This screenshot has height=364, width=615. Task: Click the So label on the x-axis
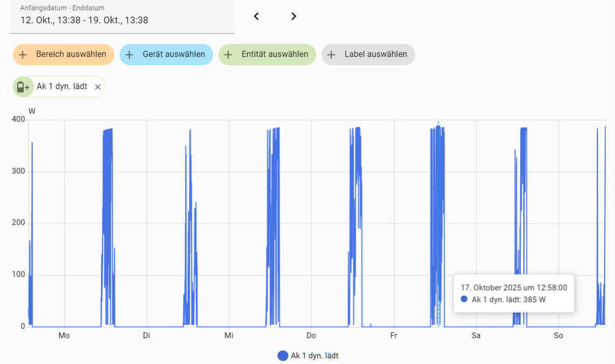pyautogui.click(x=558, y=336)
